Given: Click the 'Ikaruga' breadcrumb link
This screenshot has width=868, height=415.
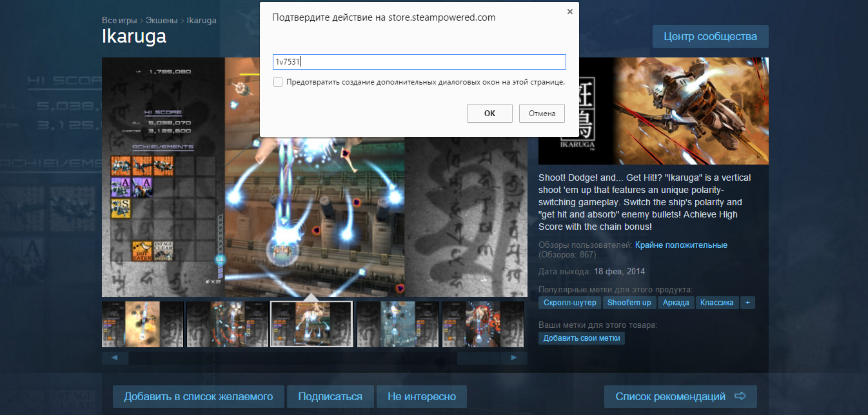Looking at the screenshot, I should 201,21.
